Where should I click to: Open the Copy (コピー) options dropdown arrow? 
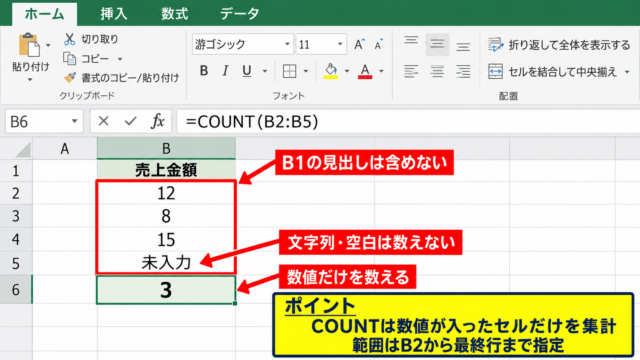pos(120,59)
